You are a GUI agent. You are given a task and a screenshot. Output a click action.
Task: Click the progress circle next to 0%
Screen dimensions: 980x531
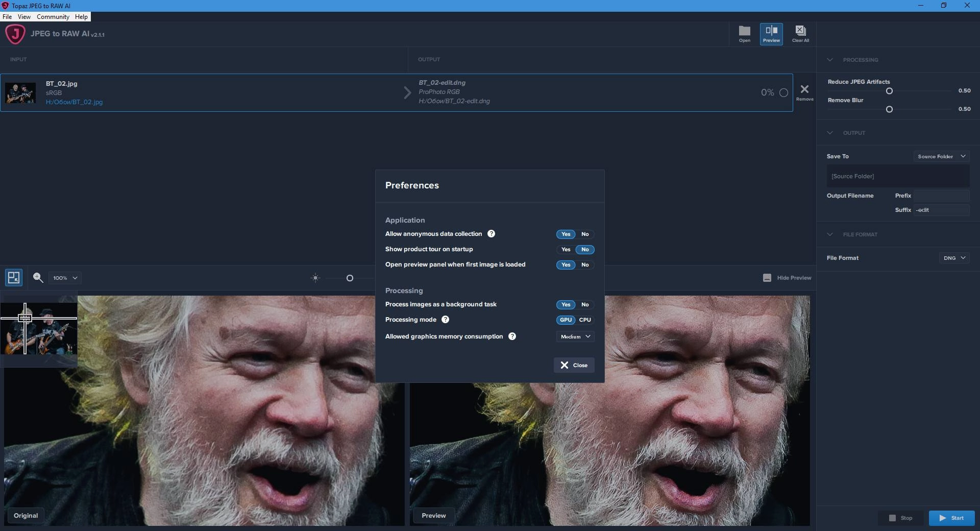click(x=783, y=92)
